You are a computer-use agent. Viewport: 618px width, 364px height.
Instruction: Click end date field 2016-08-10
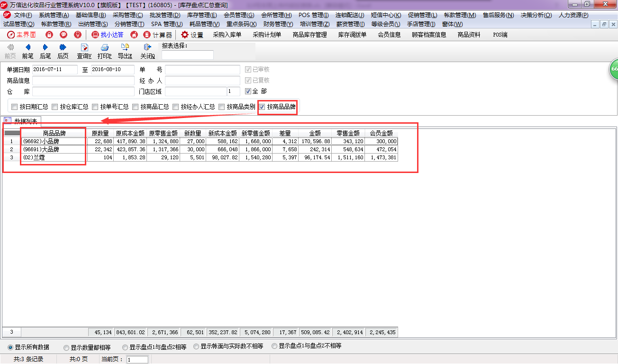pos(113,69)
